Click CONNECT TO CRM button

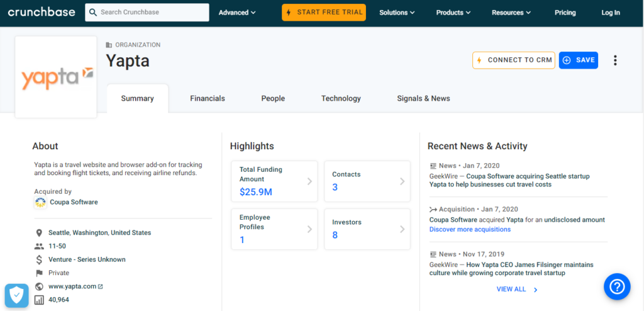pos(514,60)
